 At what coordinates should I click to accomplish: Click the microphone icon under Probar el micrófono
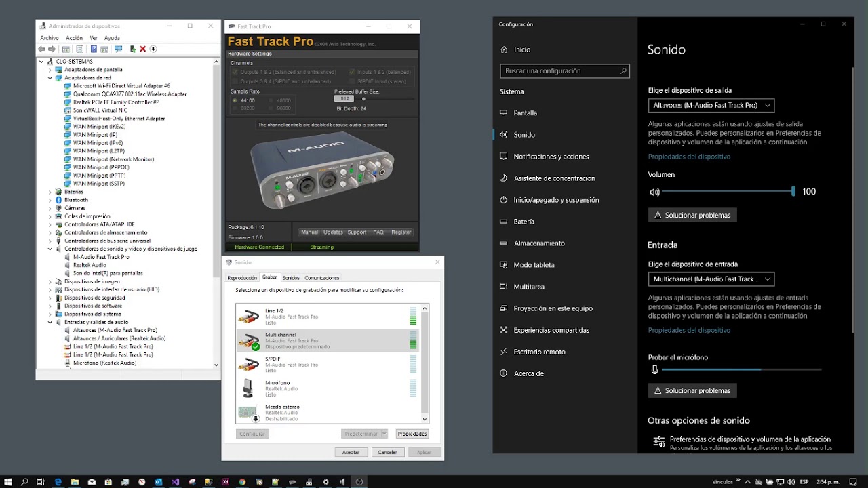click(x=654, y=369)
